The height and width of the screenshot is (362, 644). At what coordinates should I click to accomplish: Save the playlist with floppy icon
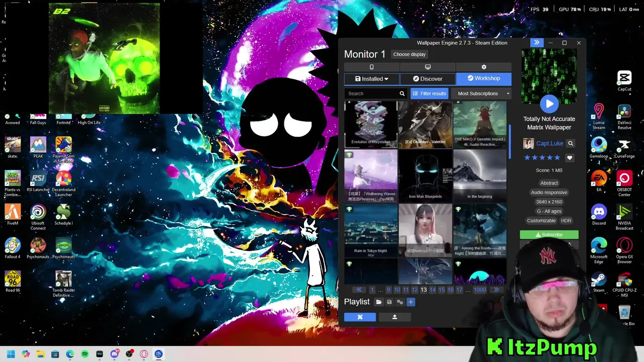[389, 302]
